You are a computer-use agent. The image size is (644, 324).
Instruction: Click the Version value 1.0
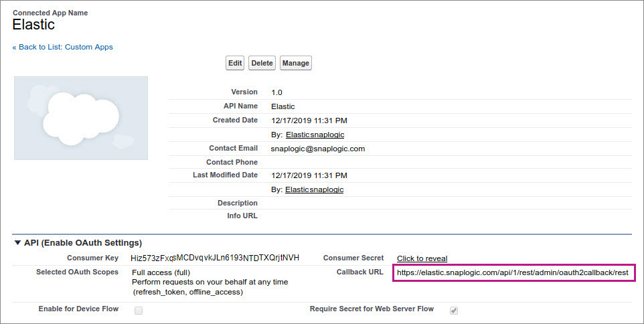(277, 92)
